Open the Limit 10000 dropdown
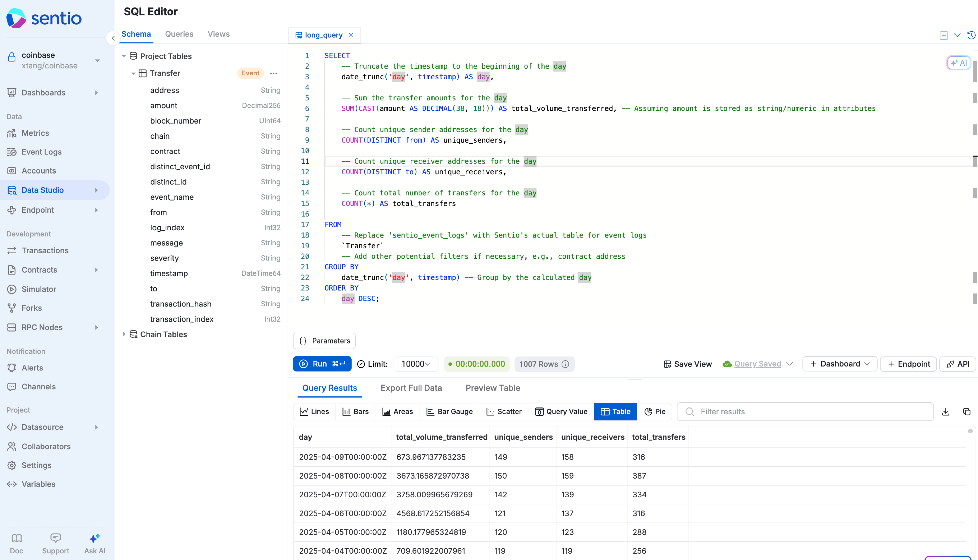The height and width of the screenshot is (560, 978). [416, 364]
